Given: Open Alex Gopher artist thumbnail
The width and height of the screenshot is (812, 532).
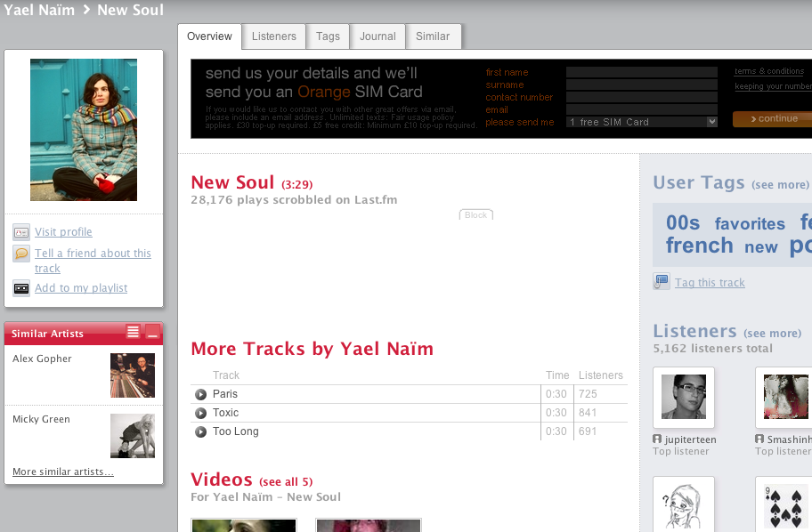Looking at the screenshot, I should [133, 375].
